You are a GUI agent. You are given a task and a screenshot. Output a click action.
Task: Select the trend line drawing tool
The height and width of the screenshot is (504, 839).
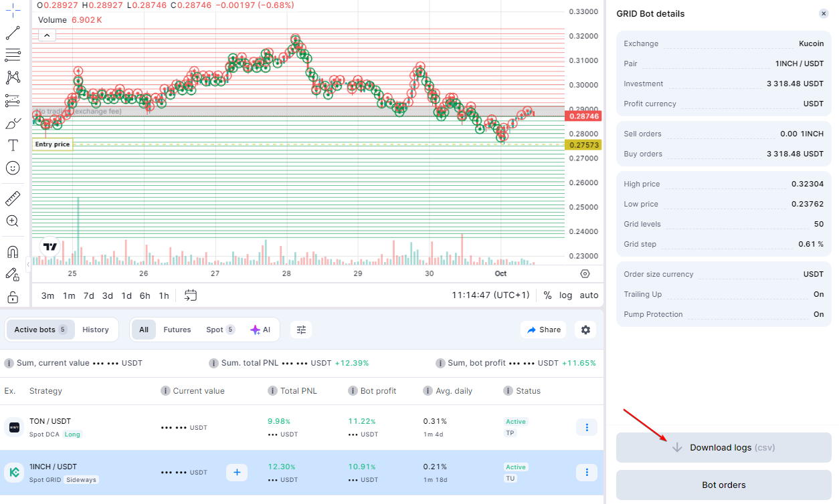point(13,33)
